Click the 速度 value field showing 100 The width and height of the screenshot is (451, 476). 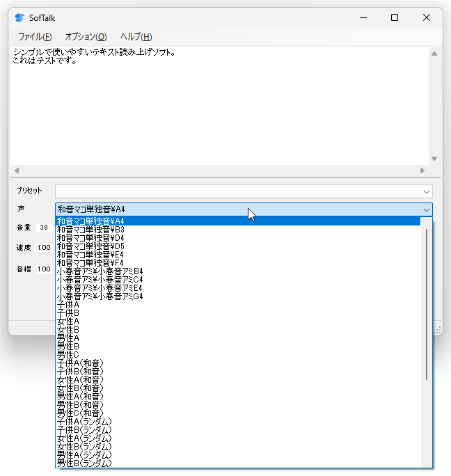(44, 248)
